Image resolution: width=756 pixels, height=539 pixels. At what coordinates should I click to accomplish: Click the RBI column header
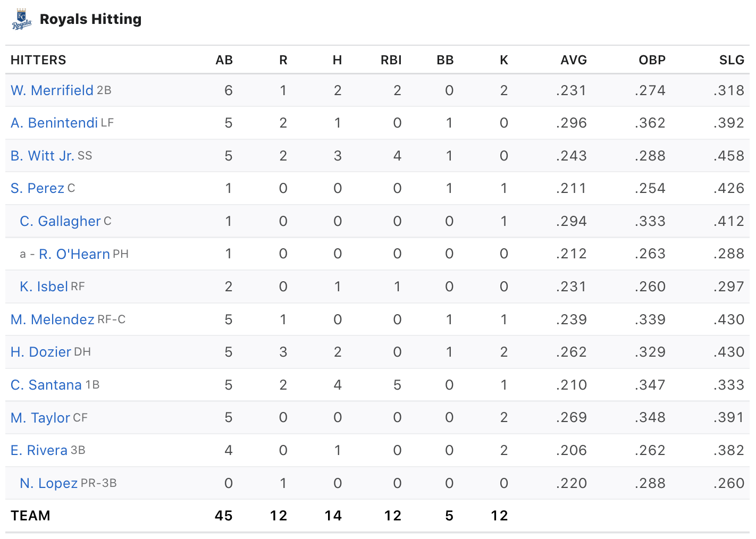tap(391, 60)
